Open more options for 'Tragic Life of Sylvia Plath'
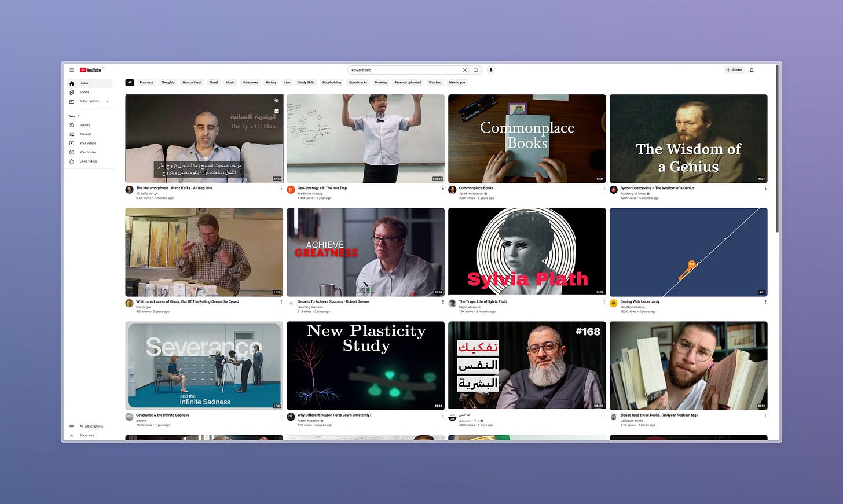843x504 pixels. pyautogui.click(x=604, y=302)
